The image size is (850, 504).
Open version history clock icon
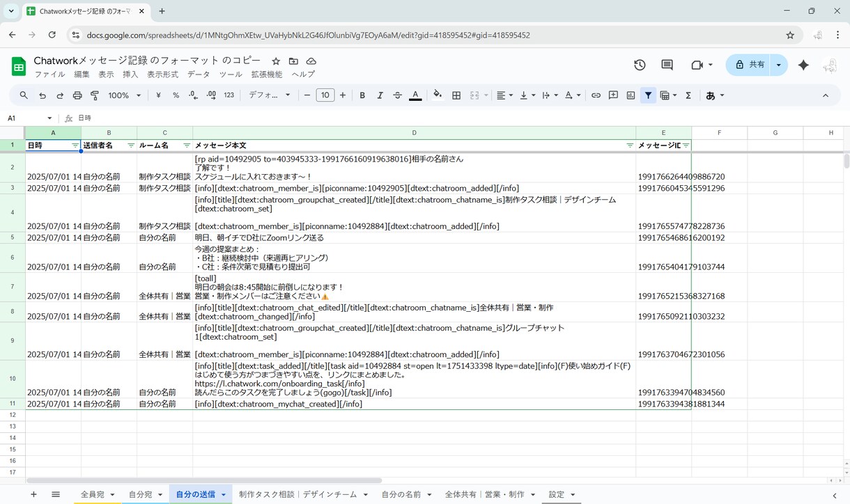(640, 65)
